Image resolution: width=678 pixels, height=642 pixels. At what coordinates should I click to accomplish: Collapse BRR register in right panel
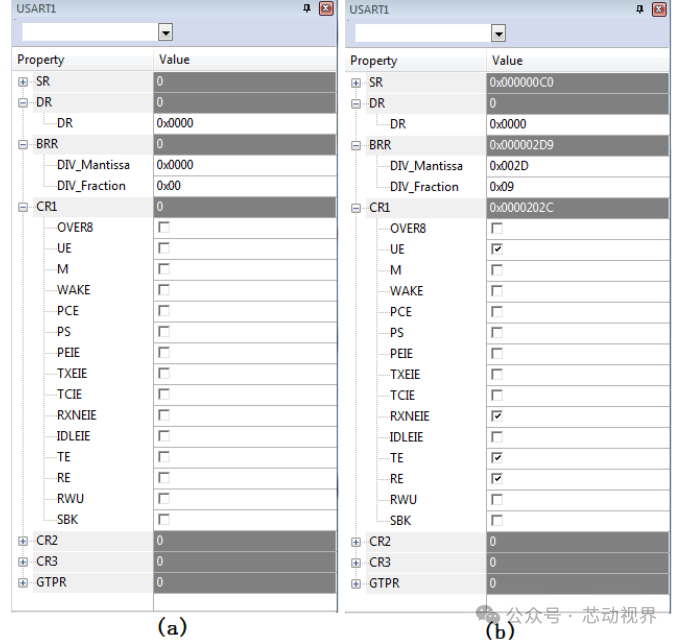(356, 145)
